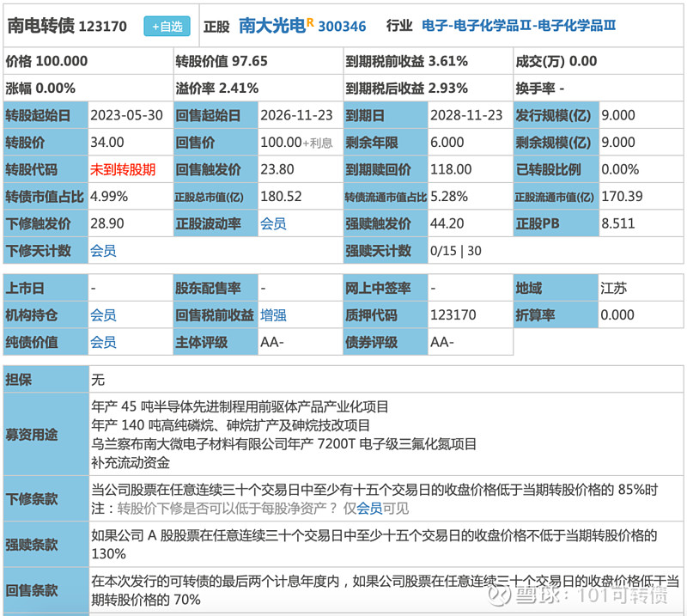Click the 折算率 value 0.000
687x616 pixels.
617,315
